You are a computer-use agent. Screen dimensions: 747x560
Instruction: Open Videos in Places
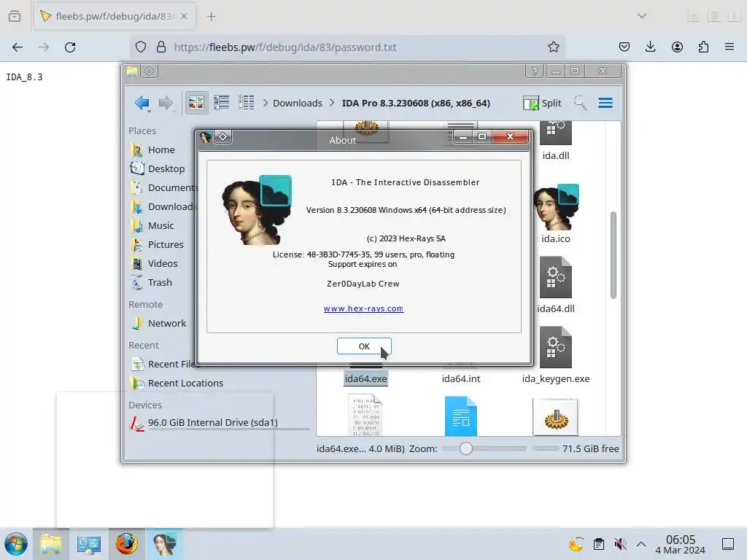162,264
